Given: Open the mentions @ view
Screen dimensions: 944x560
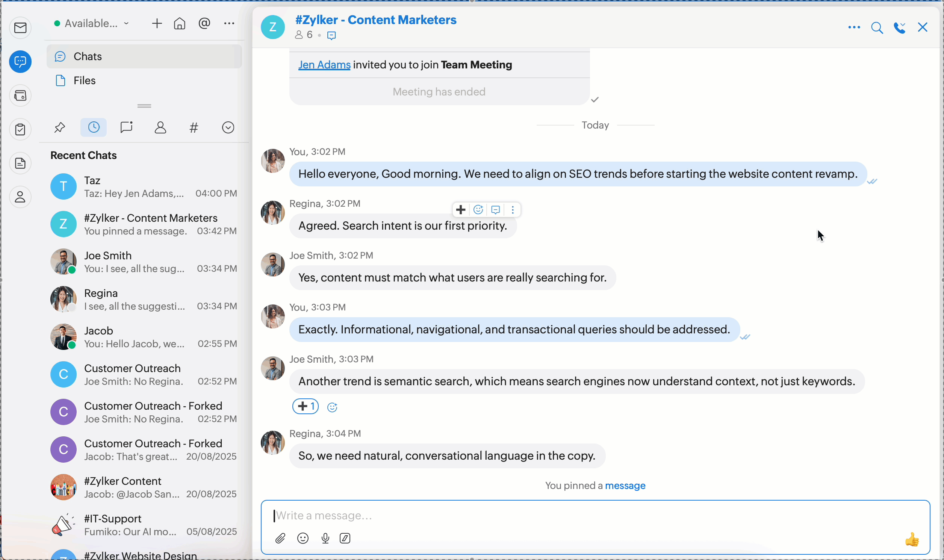Looking at the screenshot, I should tap(204, 23).
